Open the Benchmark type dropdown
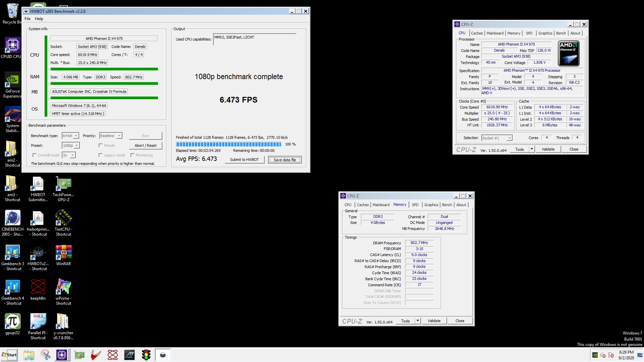644x362 pixels. [70, 136]
